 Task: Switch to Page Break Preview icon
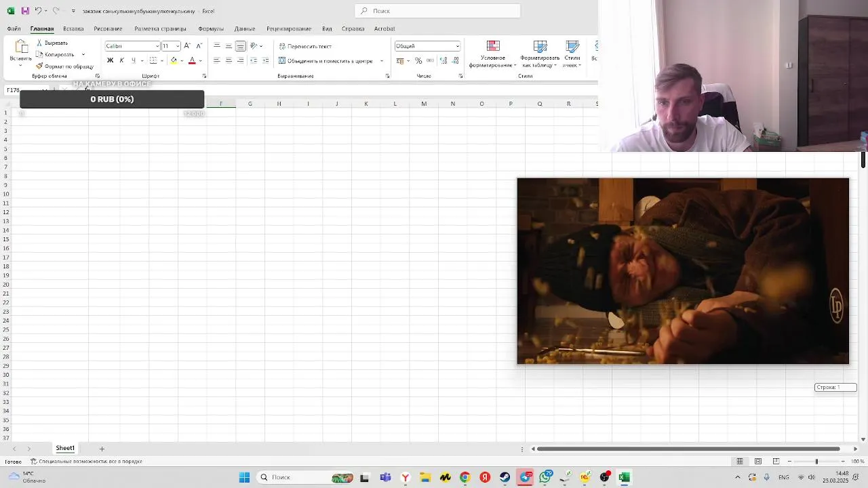point(776,462)
